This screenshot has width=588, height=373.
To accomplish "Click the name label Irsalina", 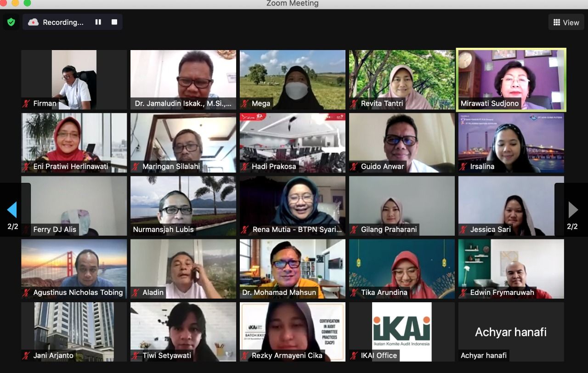I will 482,166.
